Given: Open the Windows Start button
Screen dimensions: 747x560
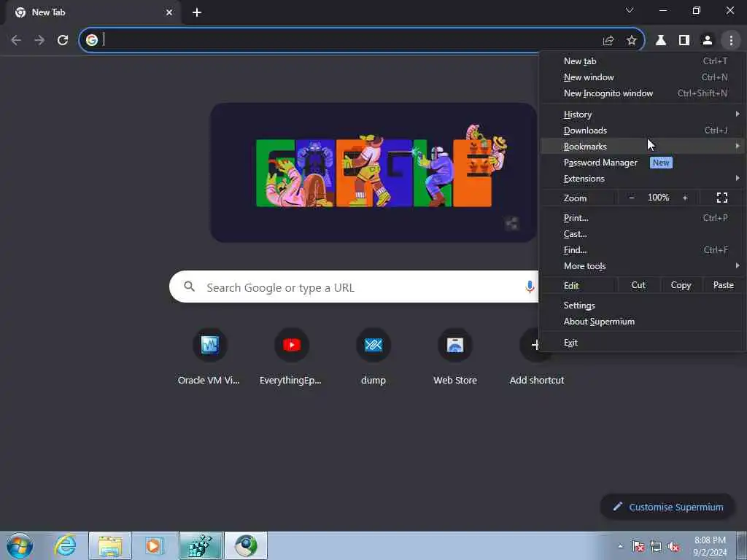Looking at the screenshot, I should (20, 545).
